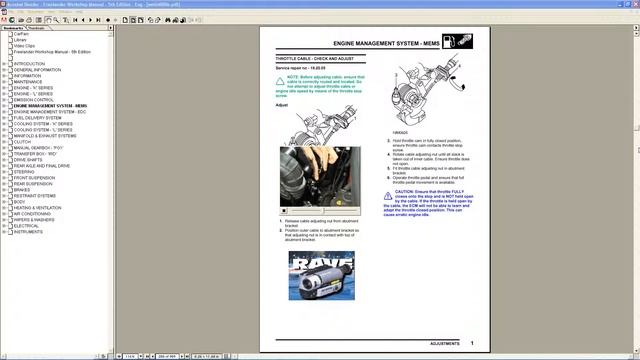Select the Video Clips bookmark
This screenshot has width=640, height=360.
24,46
